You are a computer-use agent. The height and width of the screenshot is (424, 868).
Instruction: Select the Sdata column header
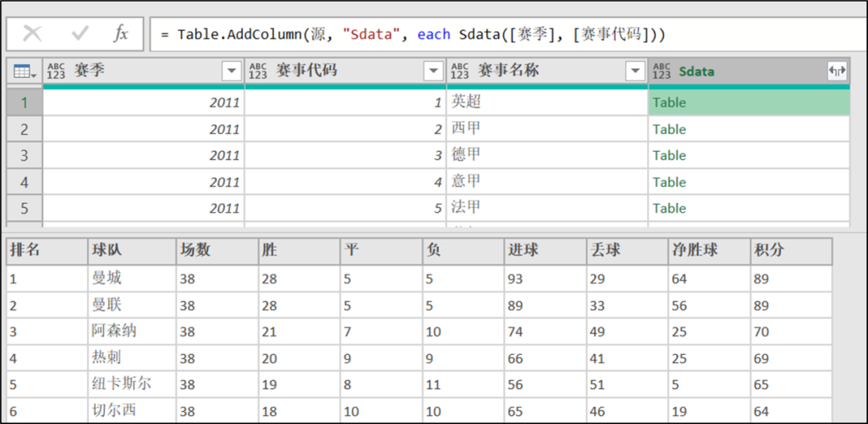(x=749, y=71)
